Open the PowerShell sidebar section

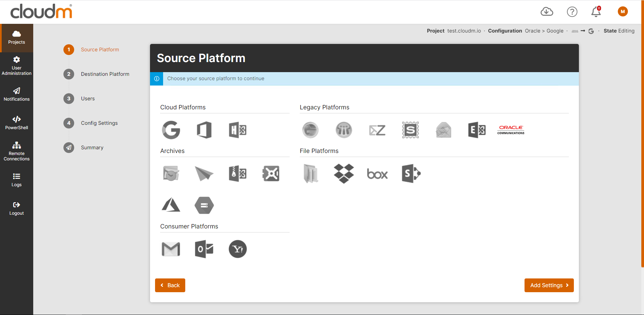[16, 122]
